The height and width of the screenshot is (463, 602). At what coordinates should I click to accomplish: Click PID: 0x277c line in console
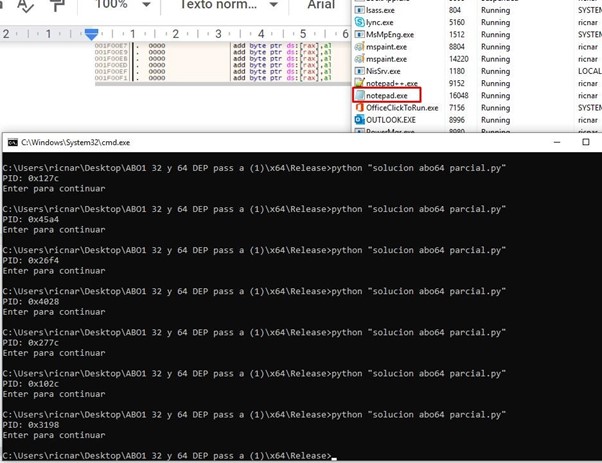coord(31,343)
